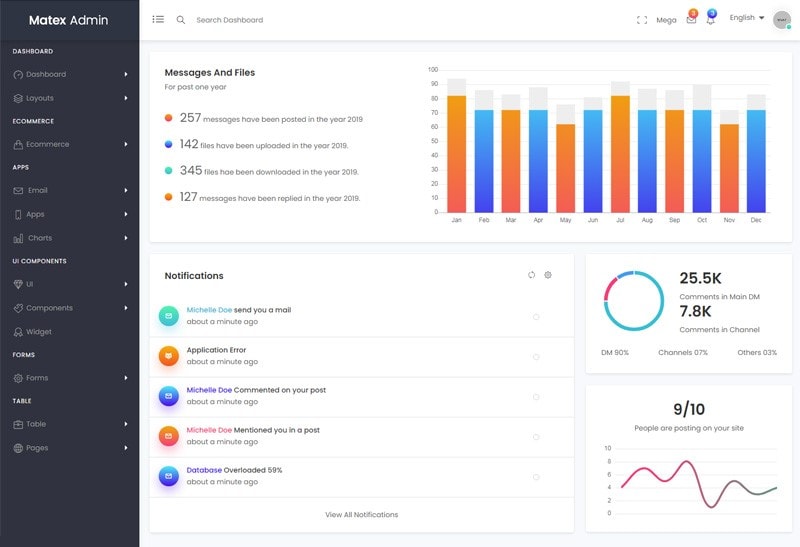
Task: Click the search magnifier icon
Action: tap(181, 20)
